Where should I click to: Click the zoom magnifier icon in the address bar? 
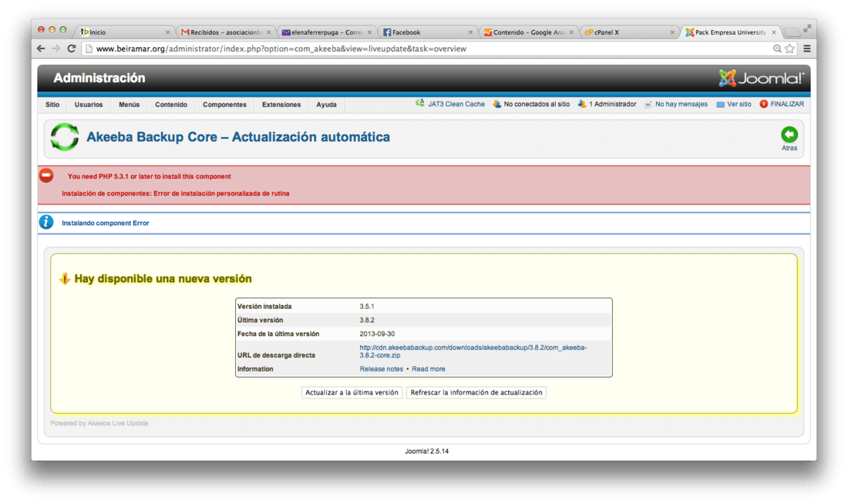tap(777, 49)
